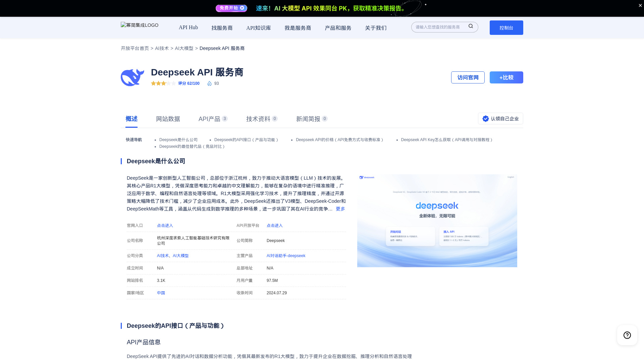This screenshot has height=362, width=644.
Task: Click the AI大模型 category link in table
Action: click(180, 256)
